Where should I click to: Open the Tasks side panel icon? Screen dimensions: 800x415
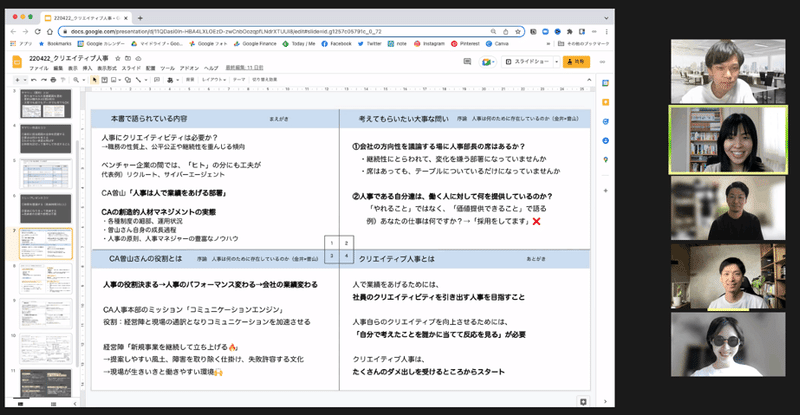pos(605,121)
